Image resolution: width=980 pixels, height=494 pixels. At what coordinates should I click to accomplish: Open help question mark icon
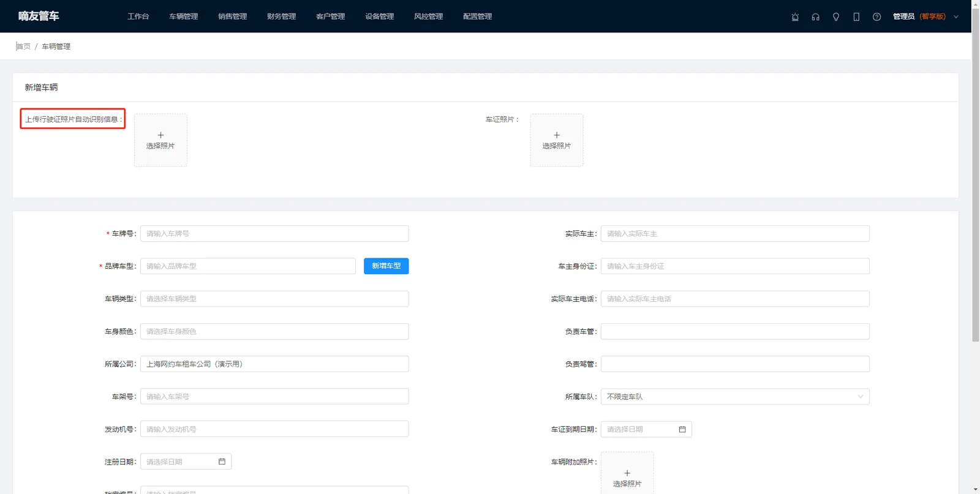click(876, 17)
